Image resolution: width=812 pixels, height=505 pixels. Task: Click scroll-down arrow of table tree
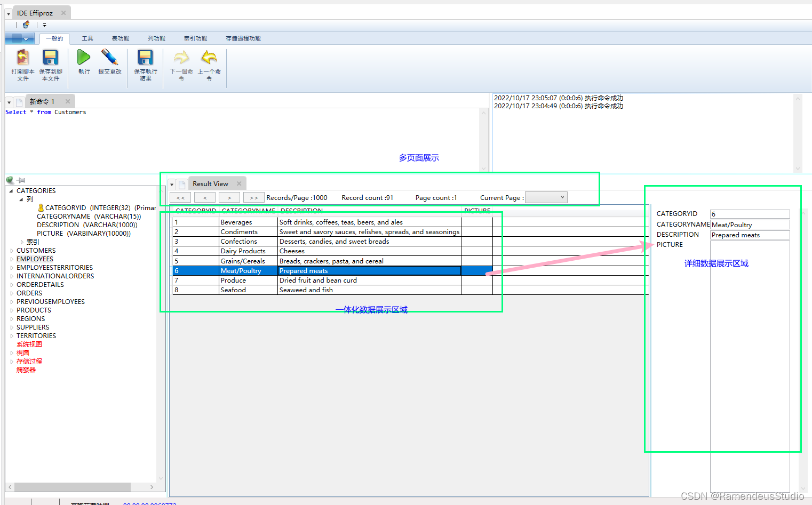point(161,478)
